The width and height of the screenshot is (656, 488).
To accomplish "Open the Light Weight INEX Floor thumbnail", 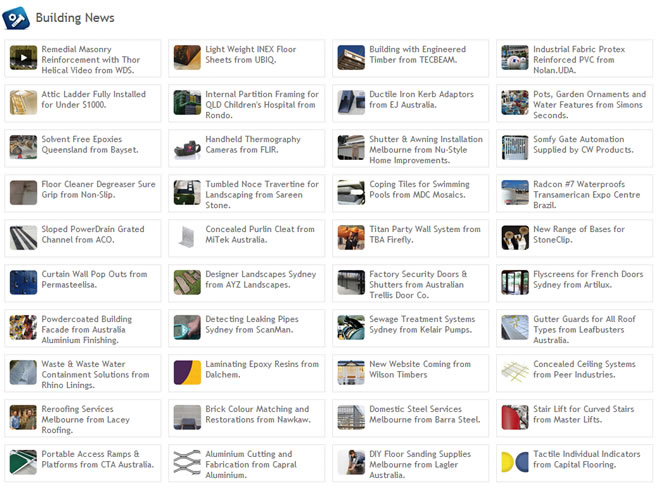I will (187, 58).
